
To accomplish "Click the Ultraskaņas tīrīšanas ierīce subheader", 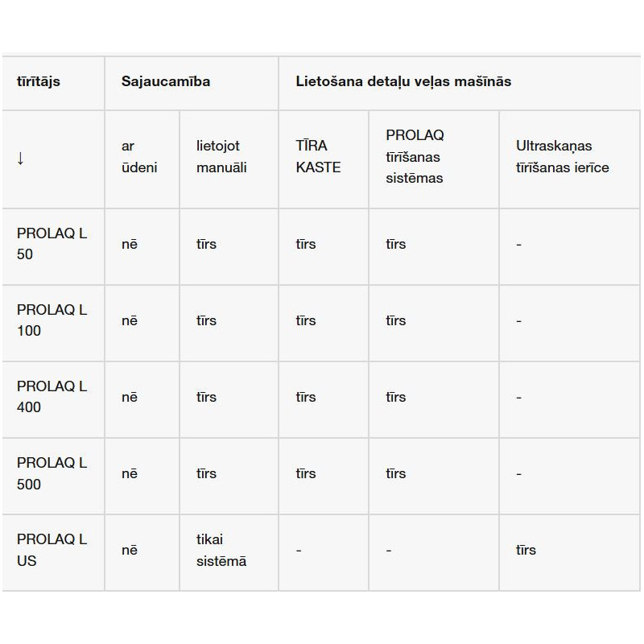I will (x=562, y=157).
